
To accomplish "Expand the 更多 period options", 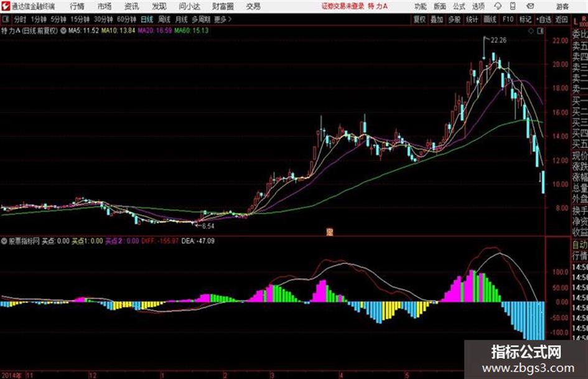I will pyautogui.click(x=223, y=19).
